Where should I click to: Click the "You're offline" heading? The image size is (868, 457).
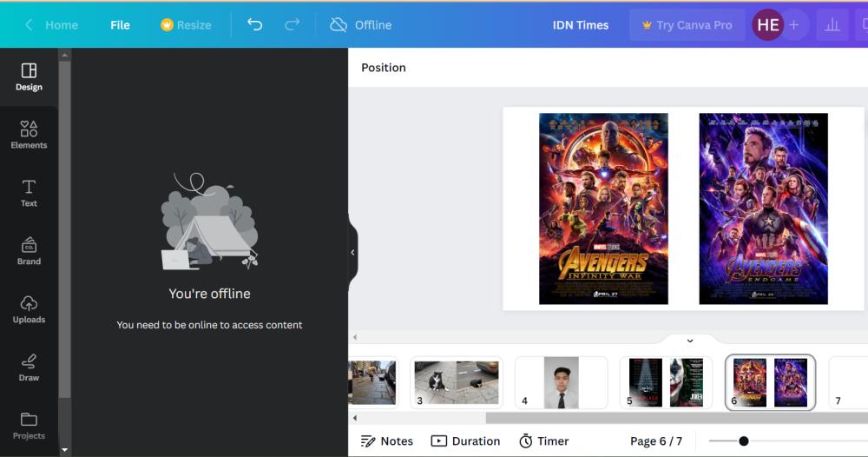point(209,294)
